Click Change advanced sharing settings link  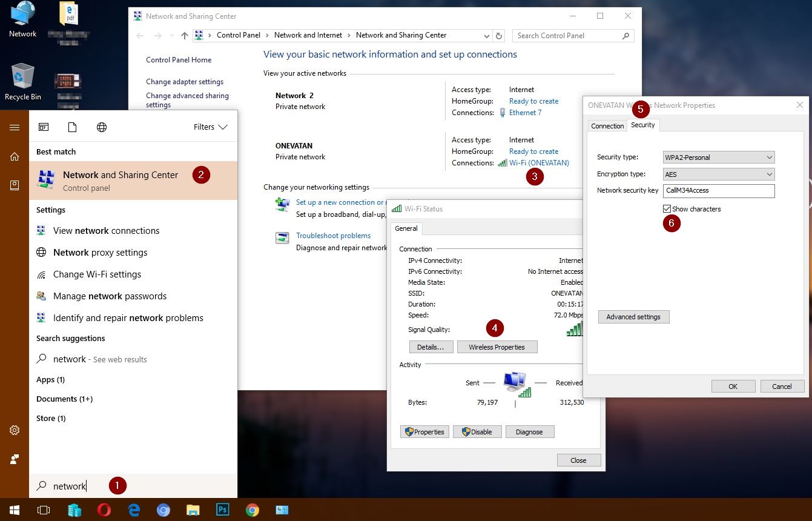188,100
